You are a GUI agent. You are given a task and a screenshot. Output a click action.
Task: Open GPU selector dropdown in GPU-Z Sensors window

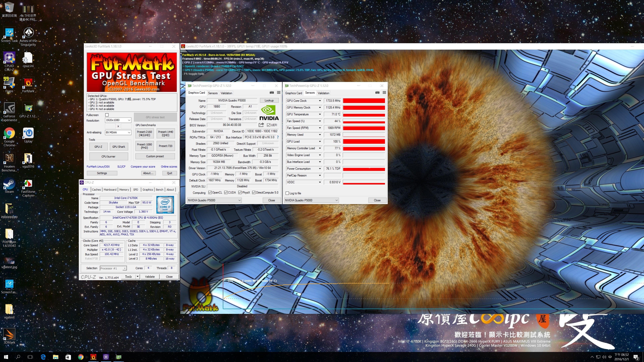tap(311, 200)
